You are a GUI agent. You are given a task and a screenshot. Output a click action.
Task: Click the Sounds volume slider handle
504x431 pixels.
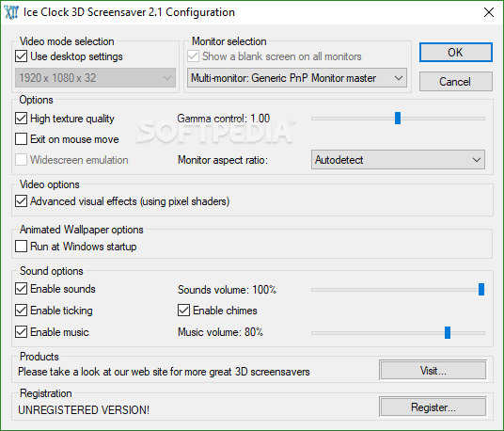tap(481, 289)
